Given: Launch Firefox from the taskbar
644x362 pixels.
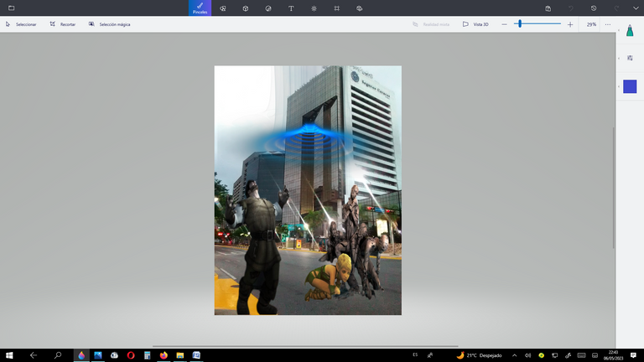Looking at the screenshot, I should tap(164, 355).
